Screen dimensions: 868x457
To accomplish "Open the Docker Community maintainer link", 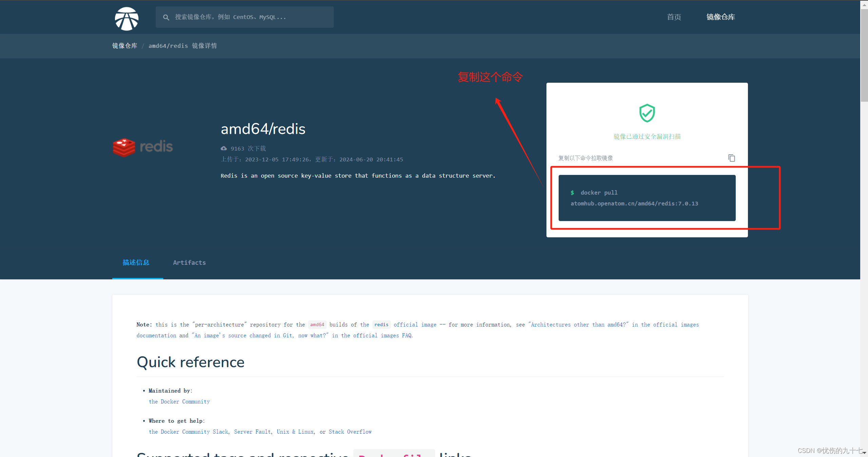I will coord(179,401).
